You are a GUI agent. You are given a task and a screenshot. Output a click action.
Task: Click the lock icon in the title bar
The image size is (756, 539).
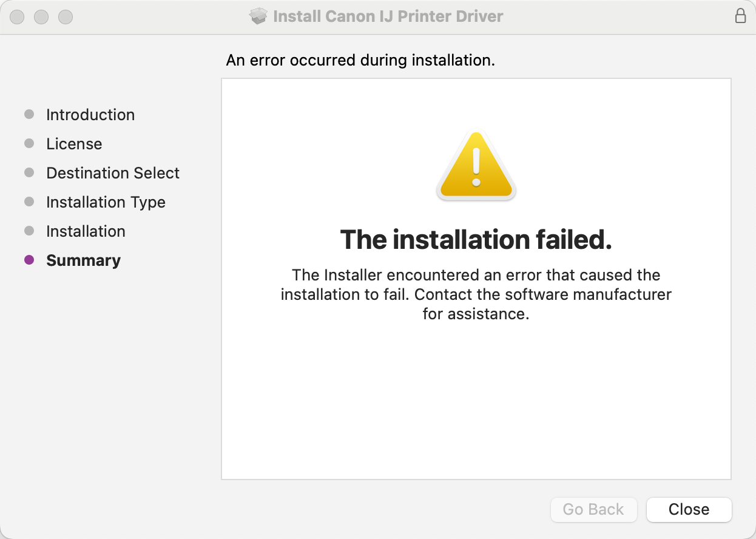pyautogui.click(x=740, y=16)
